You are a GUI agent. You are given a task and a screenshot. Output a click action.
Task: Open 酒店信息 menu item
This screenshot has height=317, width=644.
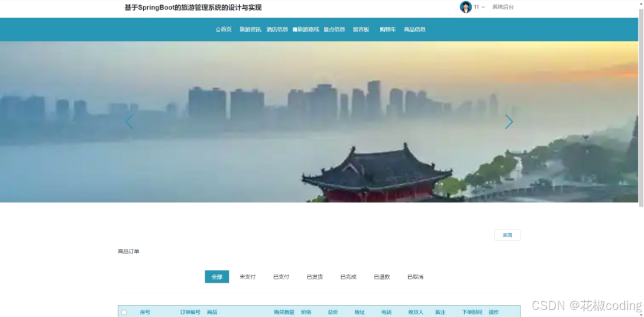(277, 30)
